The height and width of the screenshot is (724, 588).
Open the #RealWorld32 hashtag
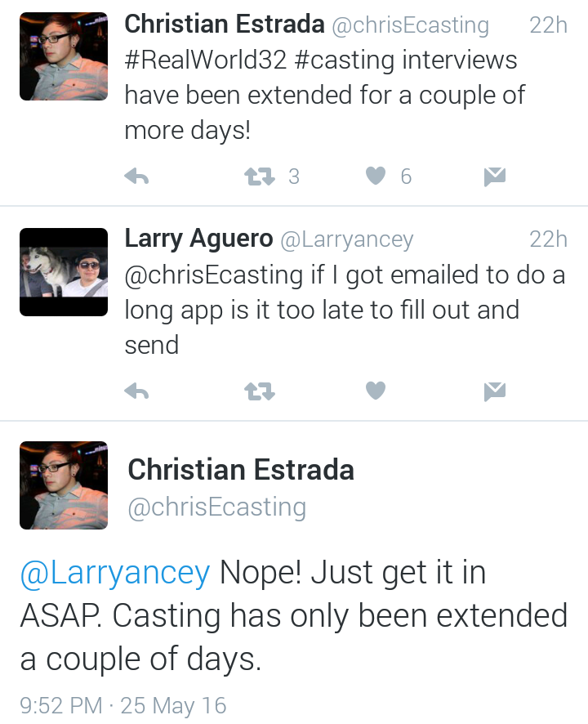[x=205, y=60]
